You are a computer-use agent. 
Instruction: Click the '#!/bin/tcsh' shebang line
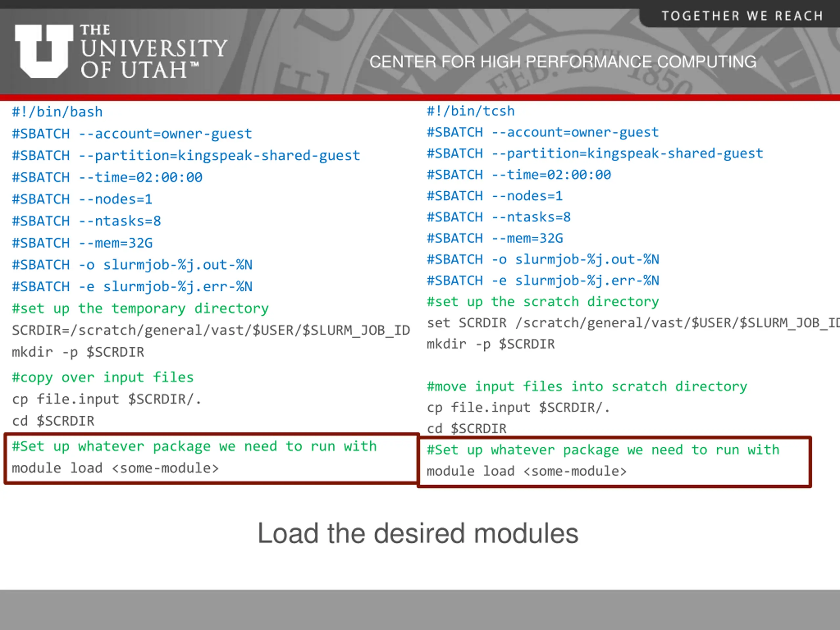pos(471,111)
